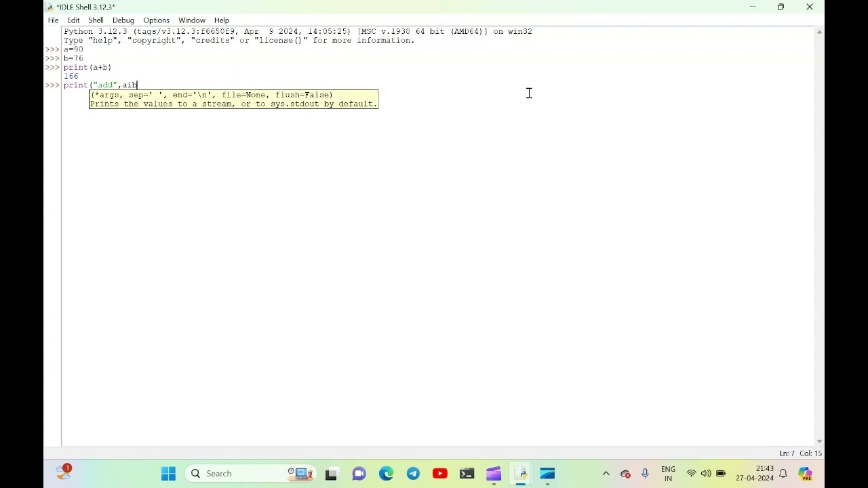The height and width of the screenshot is (488, 868).
Task: Click the IDLE Shell title bar icon
Action: [x=50, y=7]
